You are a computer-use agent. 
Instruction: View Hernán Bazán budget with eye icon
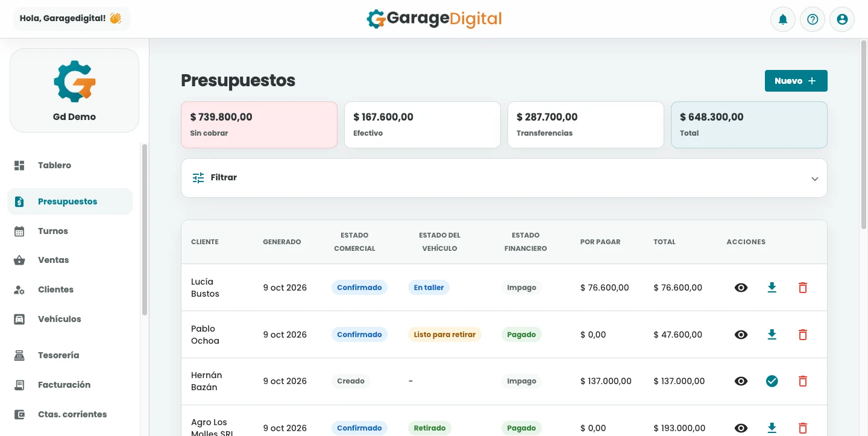coord(741,381)
